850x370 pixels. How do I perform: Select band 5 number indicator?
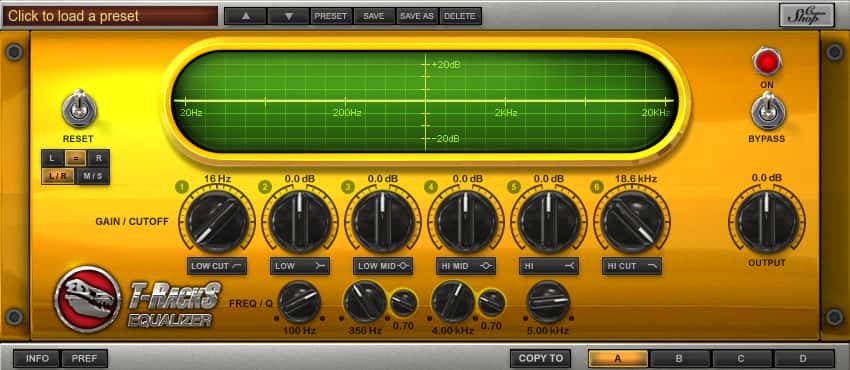coord(513,187)
